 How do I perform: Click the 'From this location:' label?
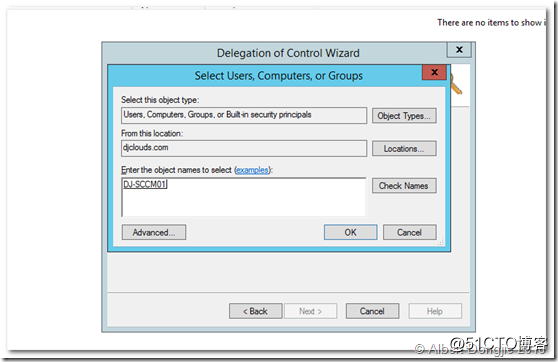tap(152, 133)
